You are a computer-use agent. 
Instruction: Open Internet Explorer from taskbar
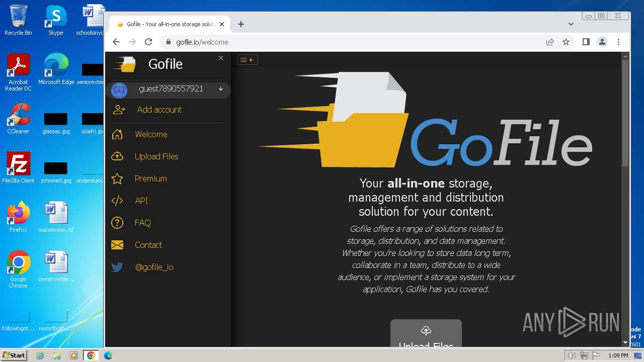click(40, 355)
